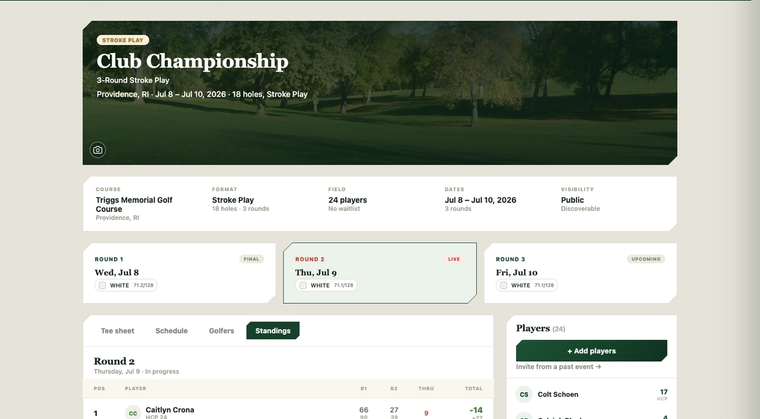Viewport: 760px width, 419px height.
Task: Click the THRU column header
Action: tap(426, 388)
